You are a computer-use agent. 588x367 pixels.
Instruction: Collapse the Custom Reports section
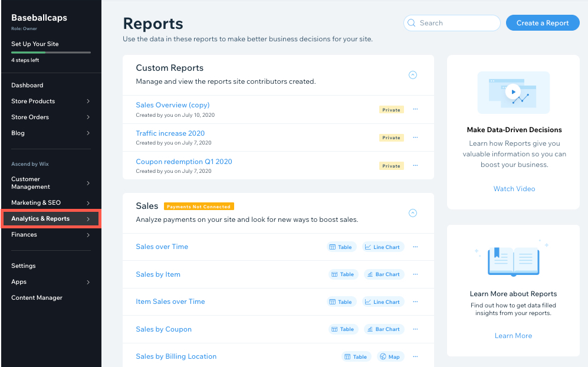(412, 75)
